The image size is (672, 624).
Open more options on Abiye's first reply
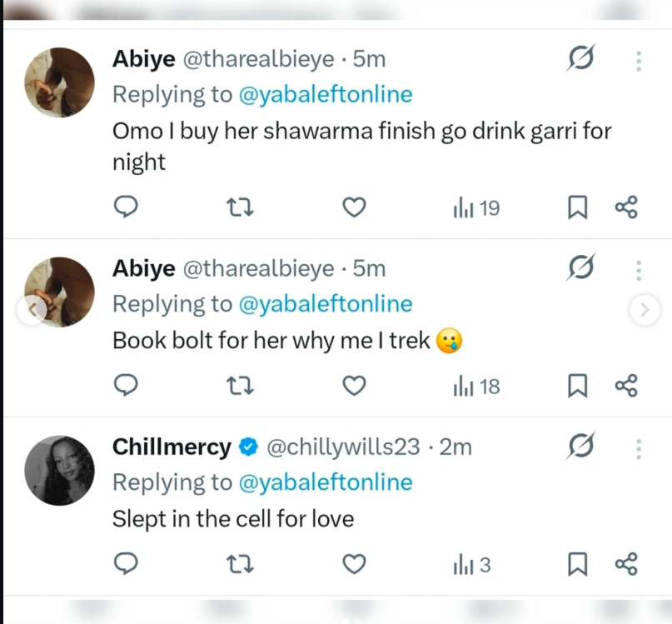pyautogui.click(x=638, y=58)
